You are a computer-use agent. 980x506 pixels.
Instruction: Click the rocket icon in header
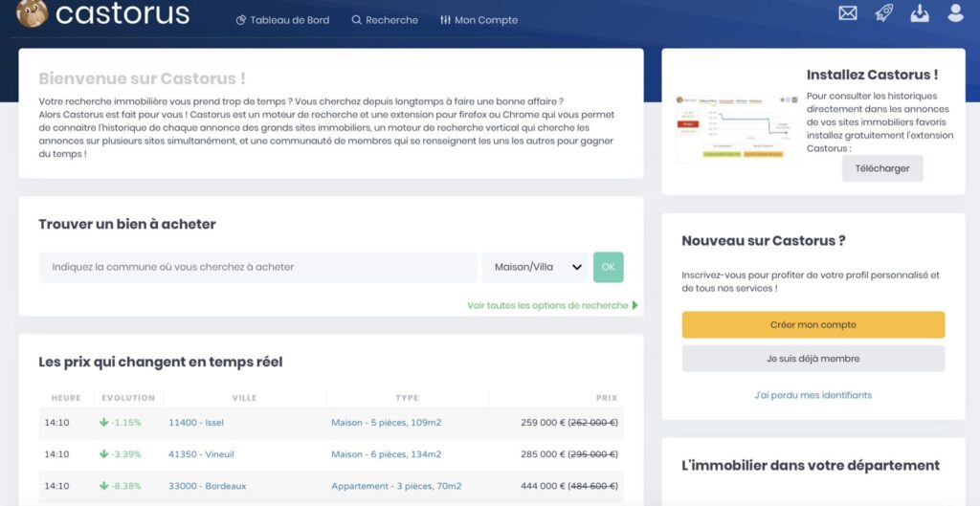(883, 12)
